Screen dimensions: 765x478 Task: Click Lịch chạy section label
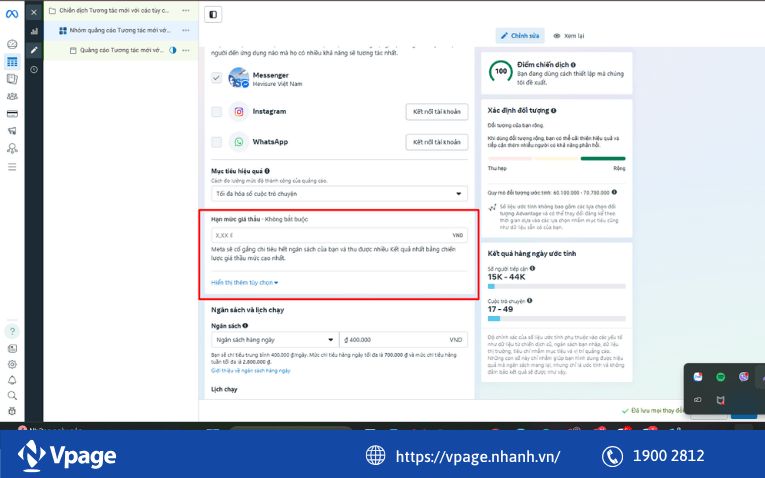tap(224, 389)
